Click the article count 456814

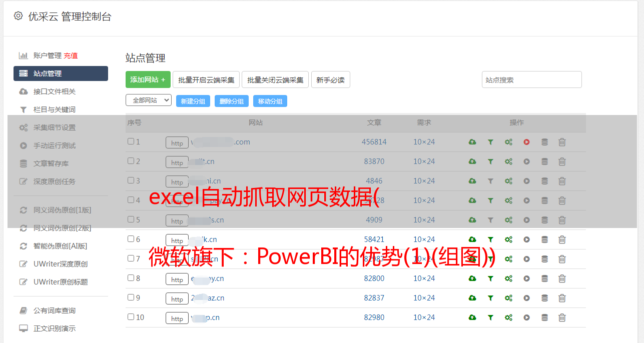(374, 142)
